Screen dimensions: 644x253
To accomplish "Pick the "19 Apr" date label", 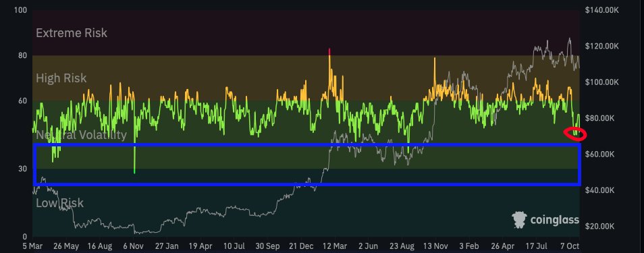I will [x=200, y=246].
